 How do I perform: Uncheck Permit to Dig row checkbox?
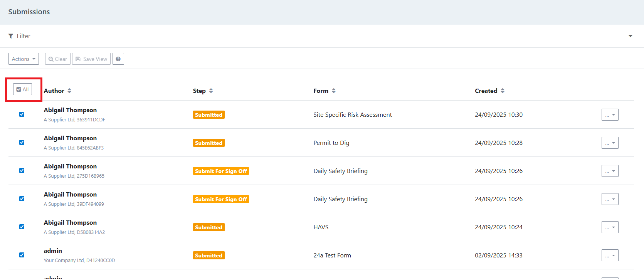click(22, 142)
